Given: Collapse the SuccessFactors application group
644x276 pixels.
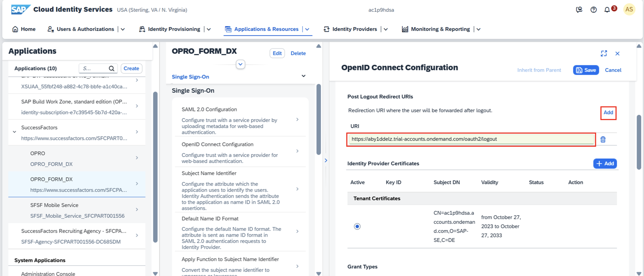Looking at the screenshot, I should pyautogui.click(x=15, y=132).
